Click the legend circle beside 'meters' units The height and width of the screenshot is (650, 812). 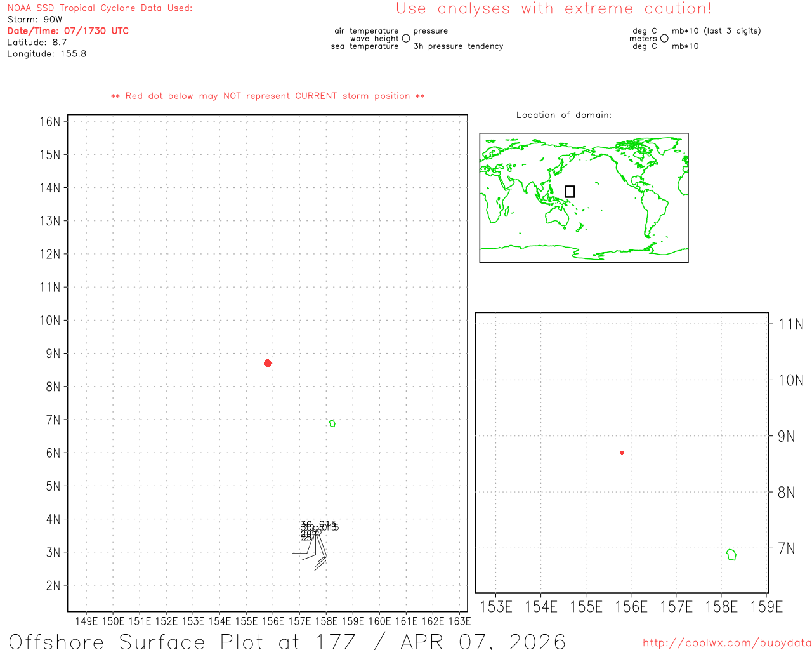[x=664, y=39]
